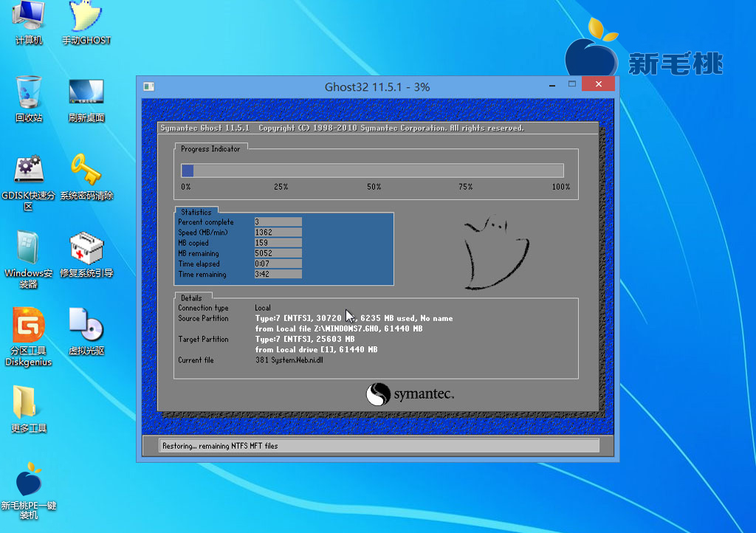This screenshot has height=533, width=756.
Task: Click current file 381 System.Web.ni.dll
Action: (x=289, y=360)
